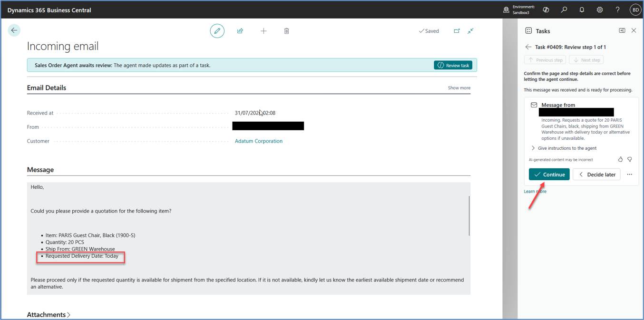Close the Tasks pane

[634, 30]
